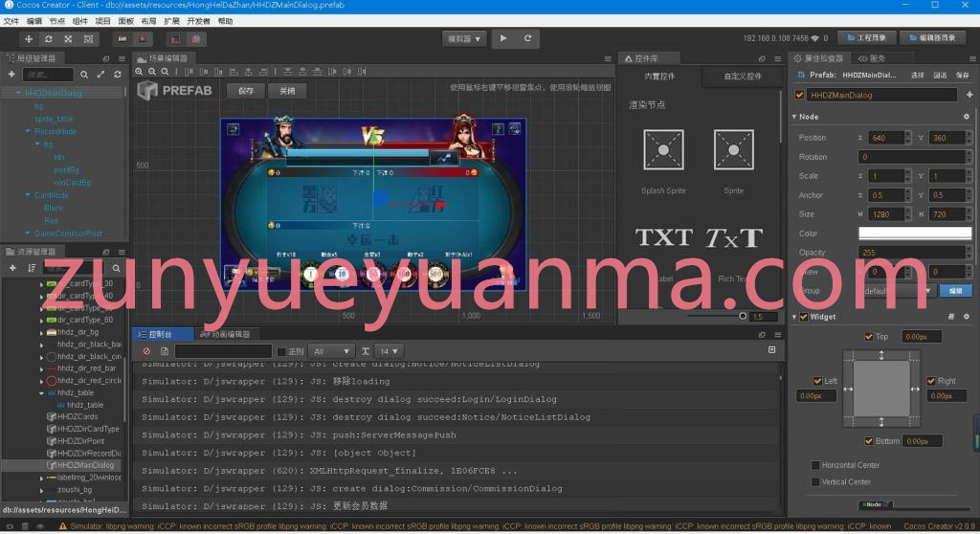Collapse the CardNode tree item

pos(28,195)
